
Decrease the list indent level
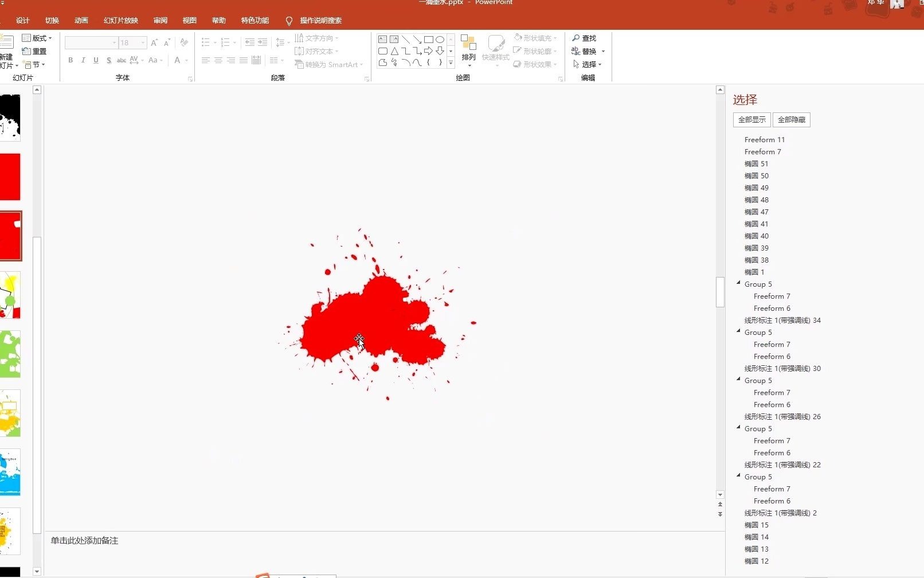[x=249, y=42]
